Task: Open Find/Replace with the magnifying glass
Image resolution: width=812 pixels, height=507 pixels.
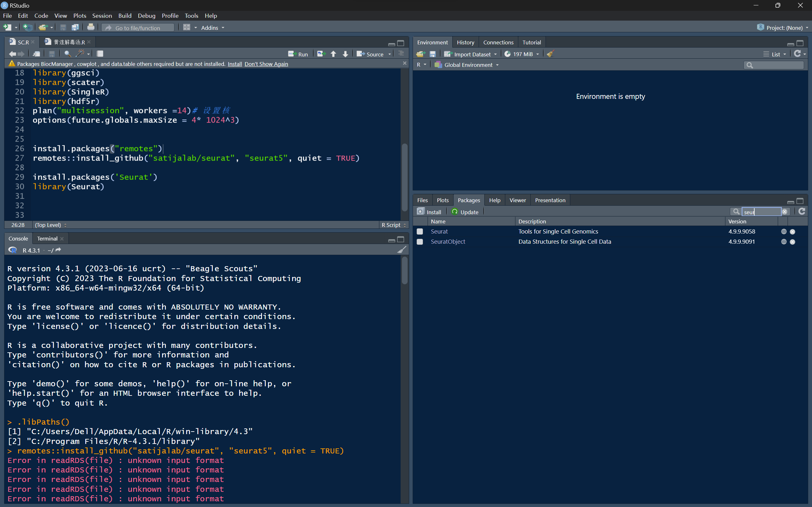Action: click(67, 54)
